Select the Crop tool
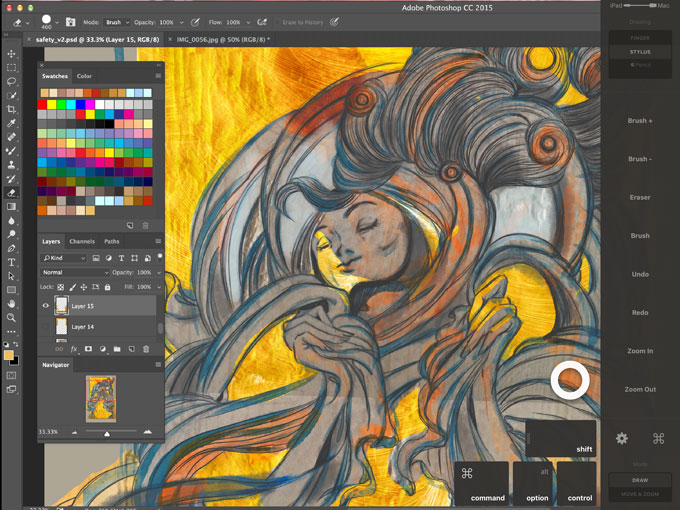Image resolution: width=680 pixels, height=510 pixels. click(x=12, y=109)
